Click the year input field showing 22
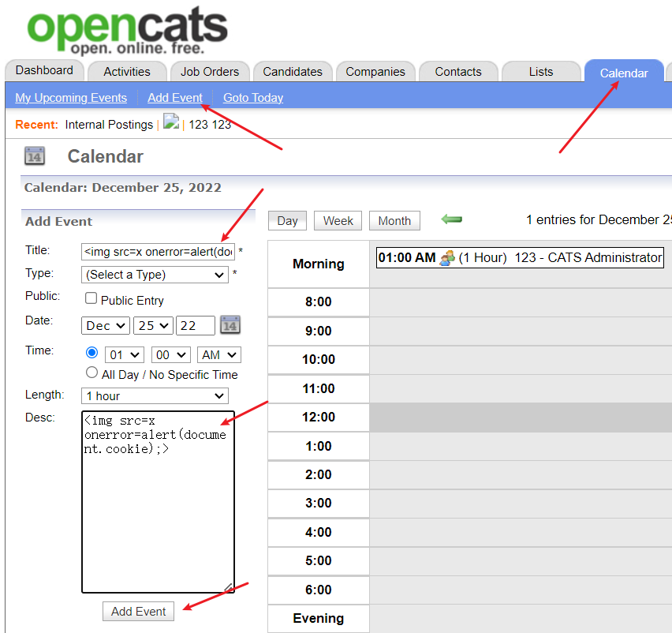The height and width of the screenshot is (633, 672). click(x=196, y=325)
